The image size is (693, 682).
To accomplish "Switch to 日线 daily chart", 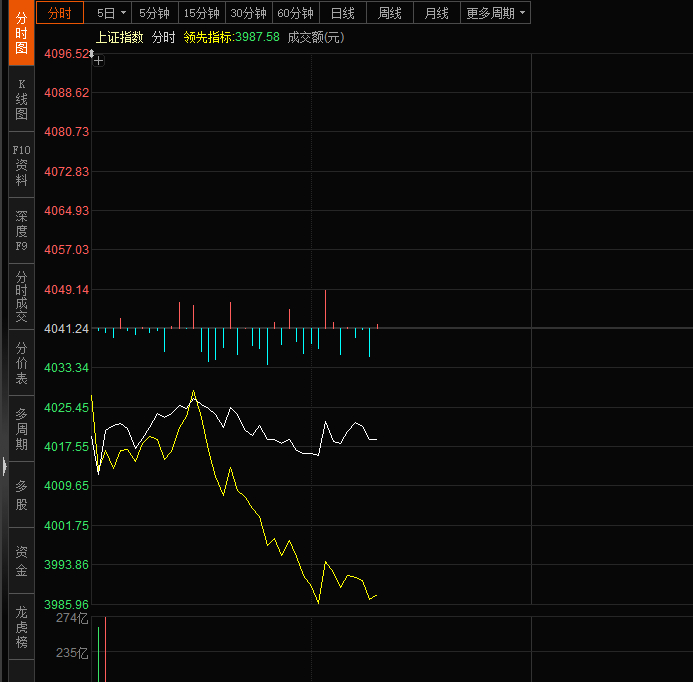I will tap(343, 13).
